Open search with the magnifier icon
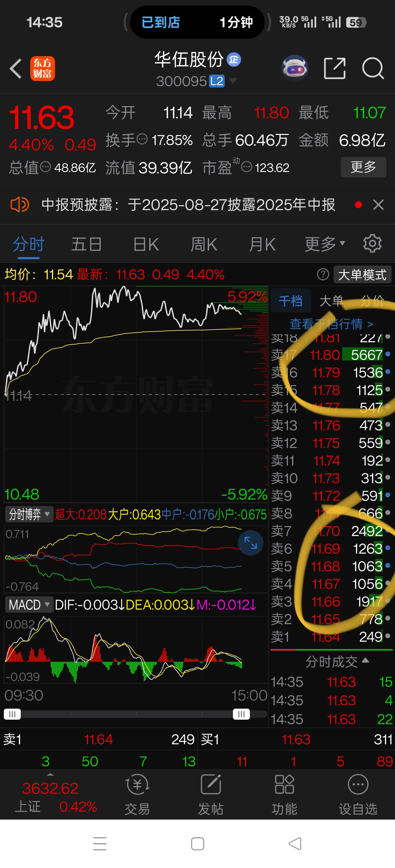This screenshot has width=395, height=868. (x=373, y=68)
